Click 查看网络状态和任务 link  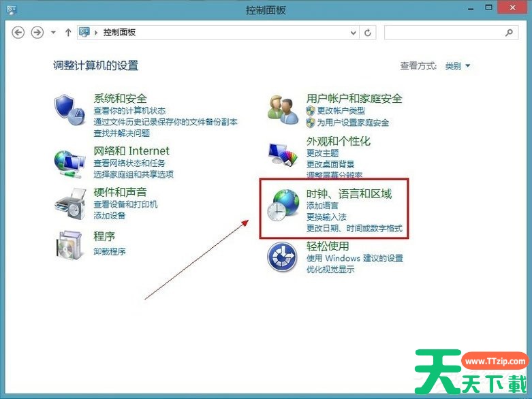(129, 163)
